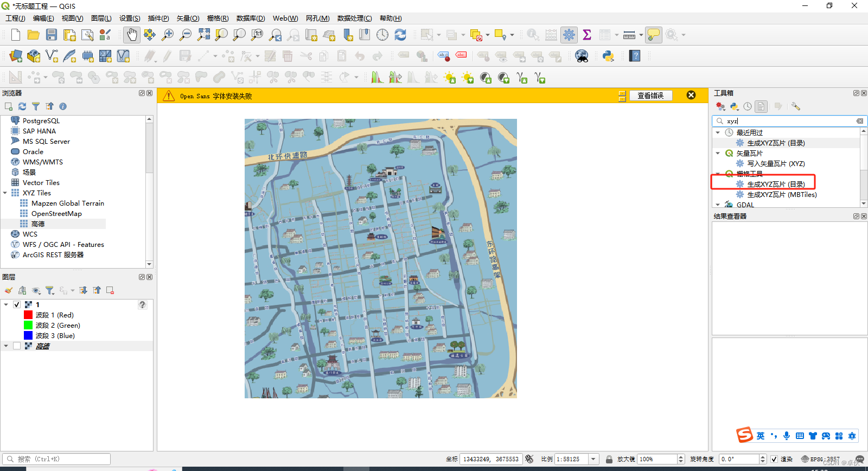Viewport: 868px width, 471px height.
Task: Select the 生成XYZ瓦片 (MBTiles) algorithm
Action: [782, 195]
